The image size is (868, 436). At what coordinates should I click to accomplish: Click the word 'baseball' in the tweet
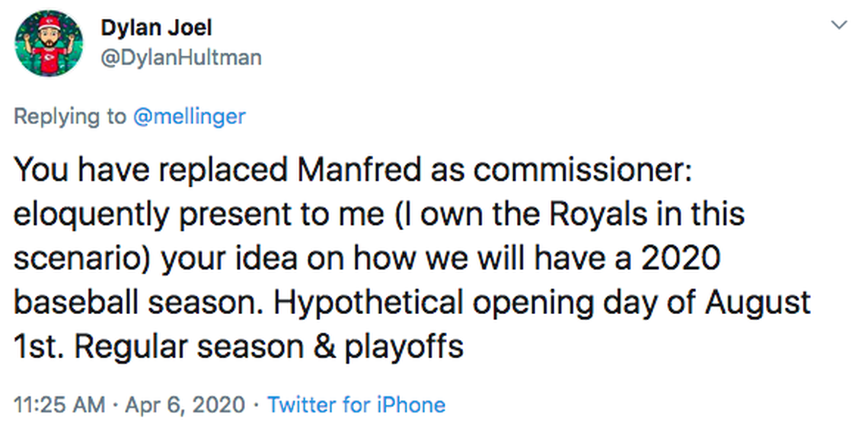click(76, 303)
